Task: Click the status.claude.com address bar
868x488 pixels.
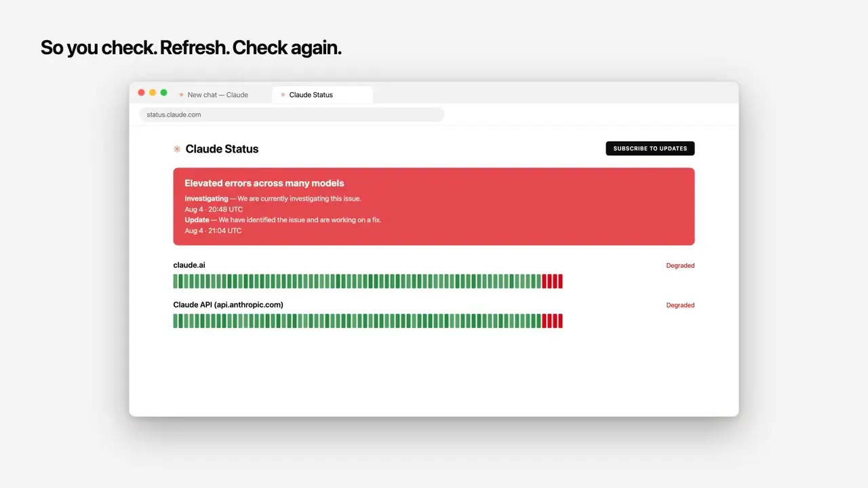Action: 292,115
